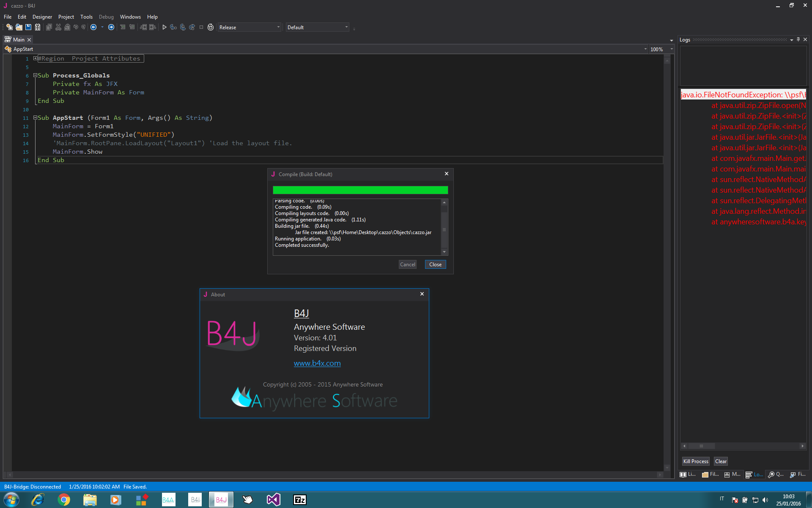Close the Compile dialog with the Close button
812x508 pixels.
coord(435,264)
